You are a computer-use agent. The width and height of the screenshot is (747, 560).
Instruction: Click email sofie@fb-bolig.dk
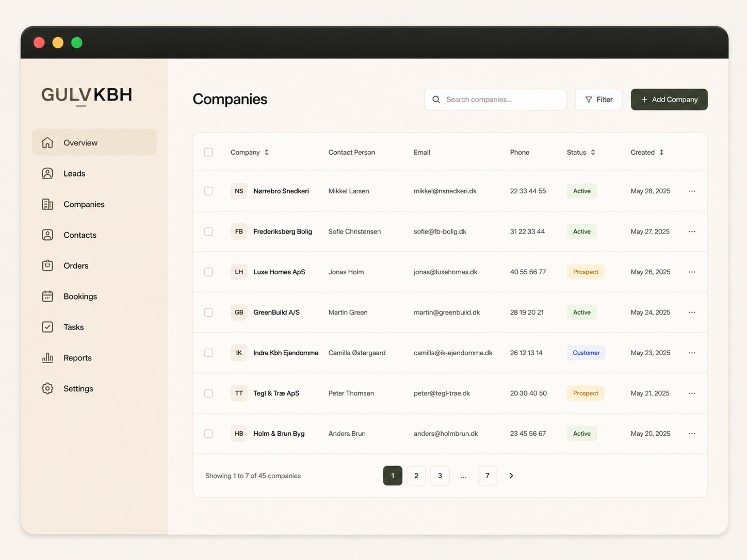tap(440, 232)
